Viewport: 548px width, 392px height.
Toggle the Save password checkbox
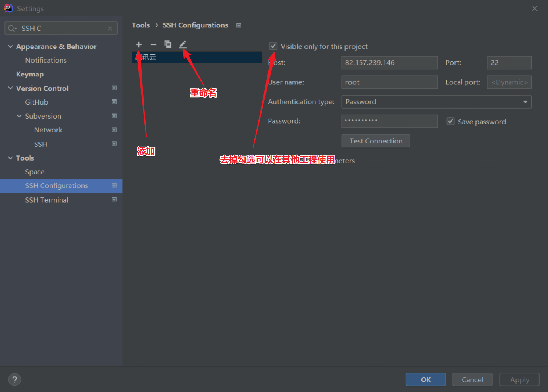click(450, 122)
